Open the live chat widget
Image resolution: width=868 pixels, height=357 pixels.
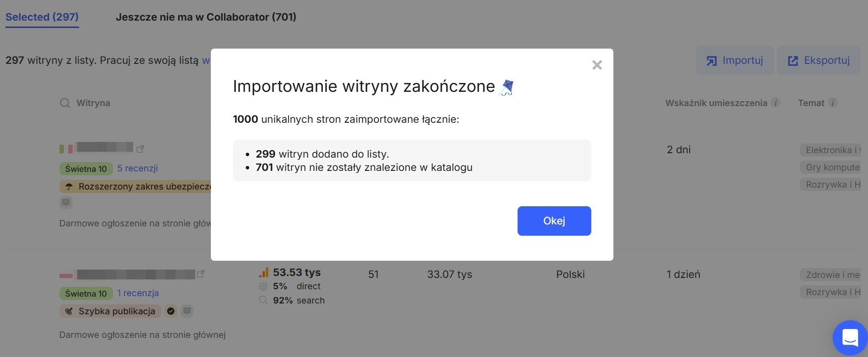[849, 338]
